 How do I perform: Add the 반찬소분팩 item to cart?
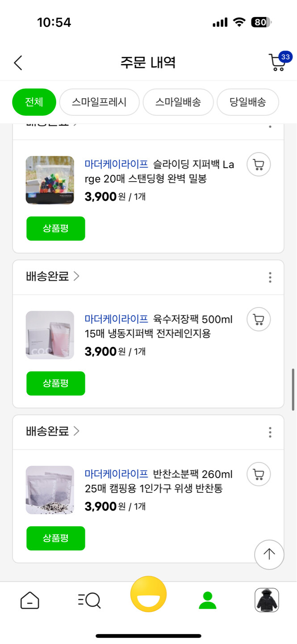click(x=258, y=475)
